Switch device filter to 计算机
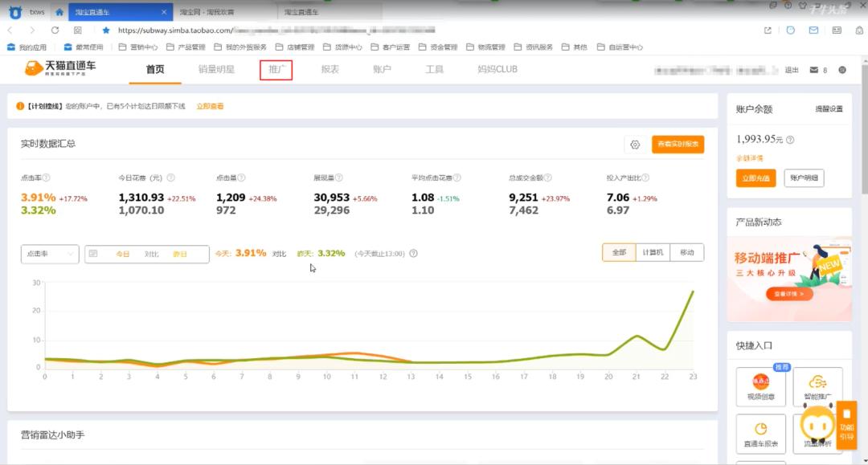This screenshot has width=868, height=465. (x=652, y=252)
